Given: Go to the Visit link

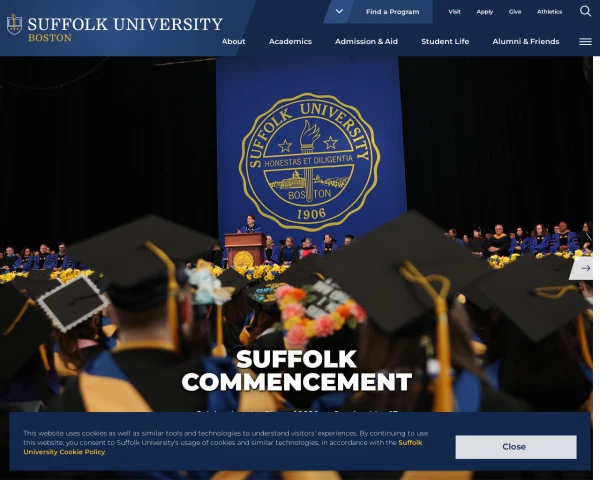Looking at the screenshot, I should pyautogui.click(x=454, y=12).
